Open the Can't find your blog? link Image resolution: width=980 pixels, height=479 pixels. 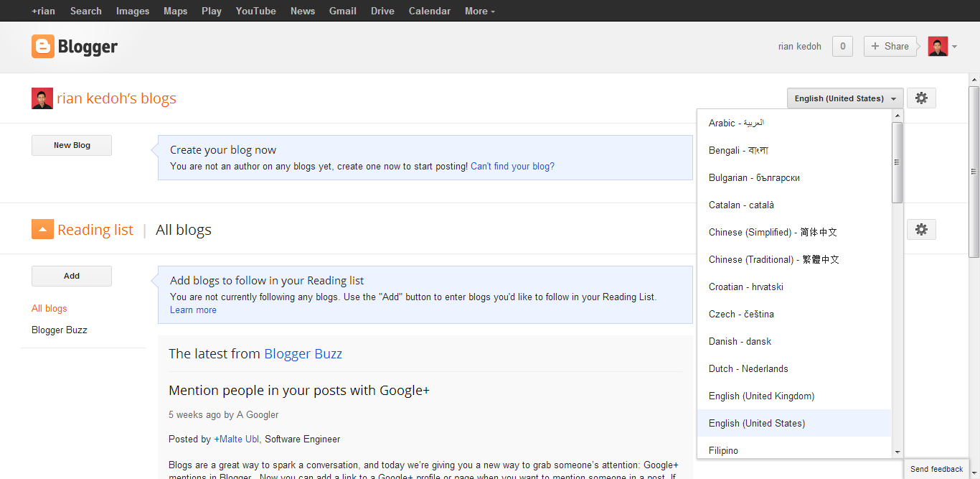point(512,166)
